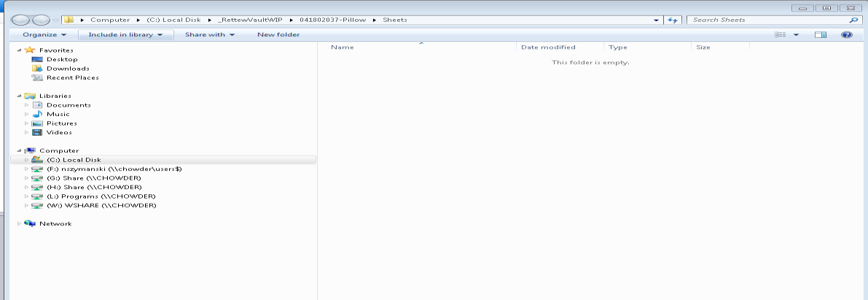Screen dimensions: 868x300
Task: Click the Help question mark icon
Action: tap(846, 34)
